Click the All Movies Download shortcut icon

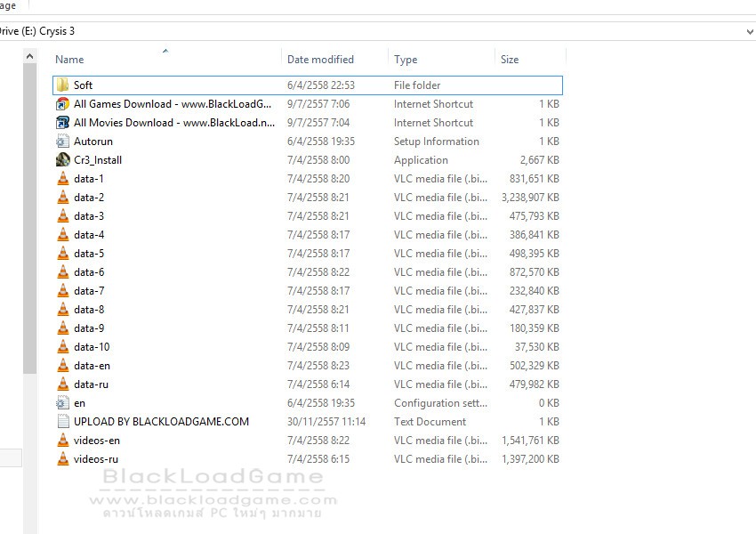click(62, 123)
